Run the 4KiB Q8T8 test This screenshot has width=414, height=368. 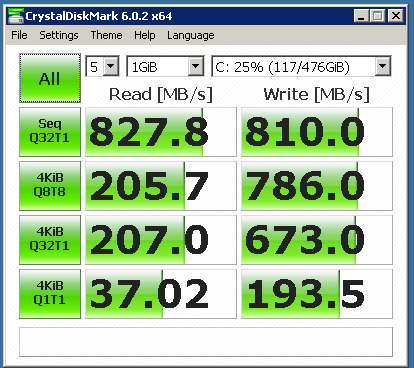[50, 186]
